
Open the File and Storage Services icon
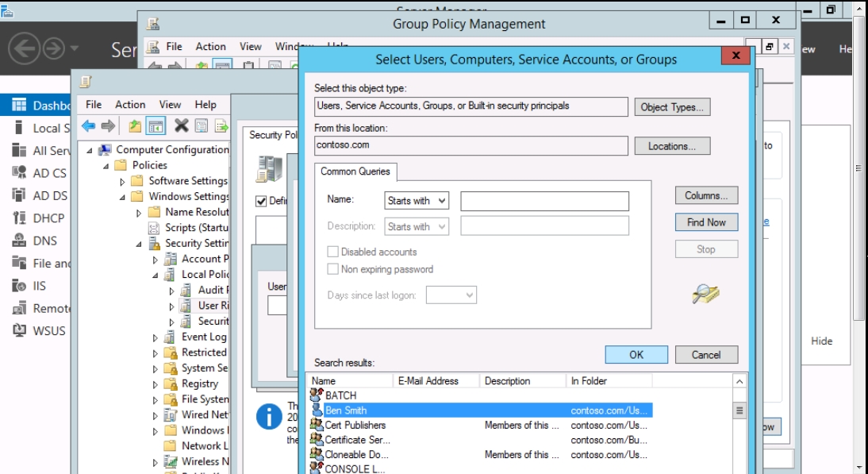[x=19, y=263]
